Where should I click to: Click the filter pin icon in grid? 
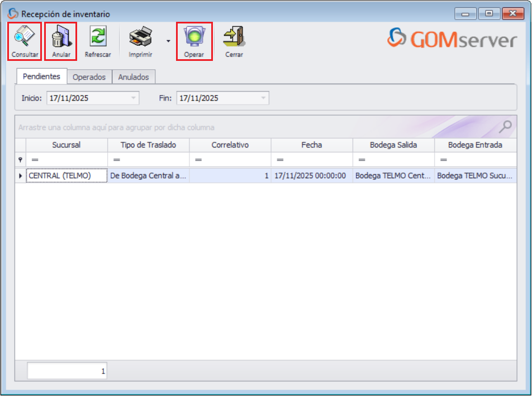coord(20,159)
